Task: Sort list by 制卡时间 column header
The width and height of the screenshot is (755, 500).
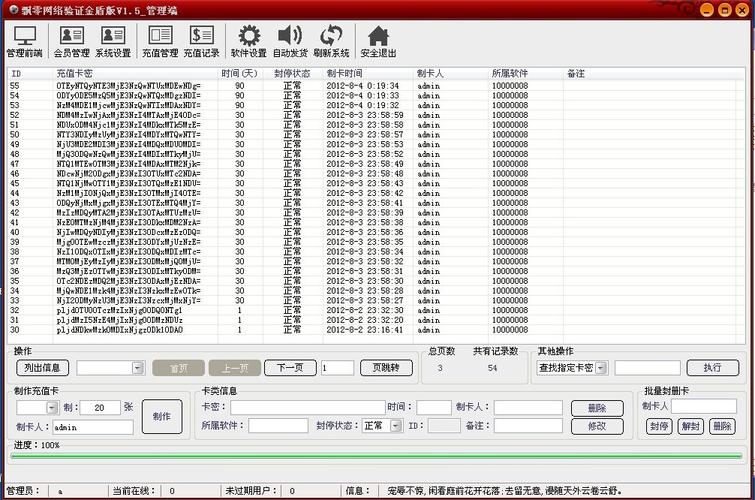Action: [345, 74]
